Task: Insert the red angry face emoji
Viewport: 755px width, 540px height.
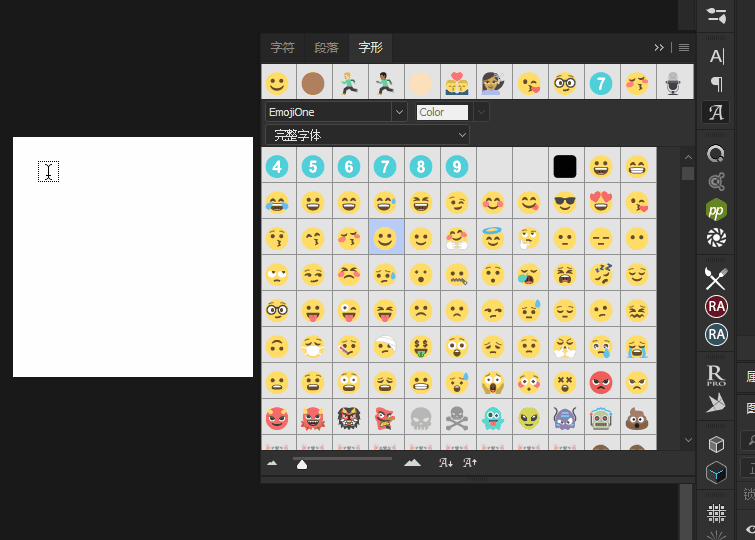Action: tap(601, 382)
